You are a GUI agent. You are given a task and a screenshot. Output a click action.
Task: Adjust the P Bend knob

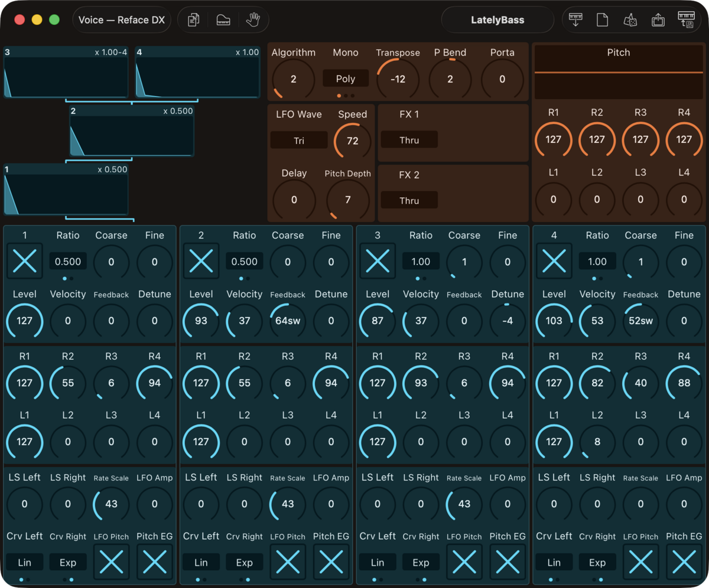tap(450, 79)
